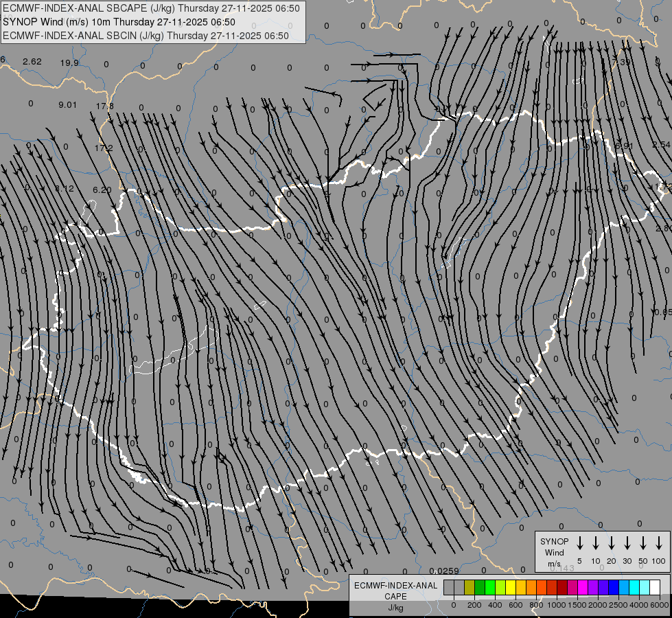
Task: Click the 5 m/s wind arrow in legend
Action: pyautogui.click(x=580, y=543)
